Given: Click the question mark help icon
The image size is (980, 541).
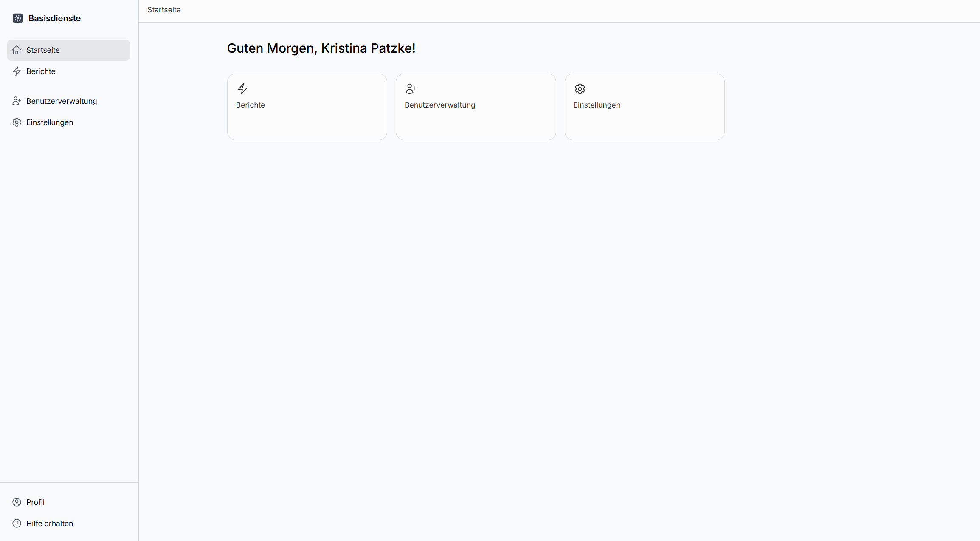Looking at the screenshot, I should click(17, 524).
